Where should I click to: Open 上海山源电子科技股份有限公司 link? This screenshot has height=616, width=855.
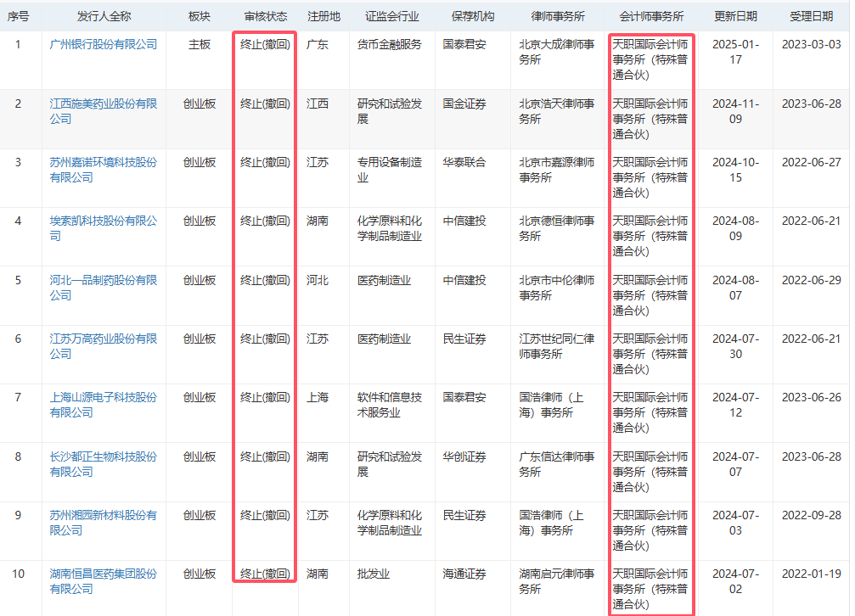103,405
